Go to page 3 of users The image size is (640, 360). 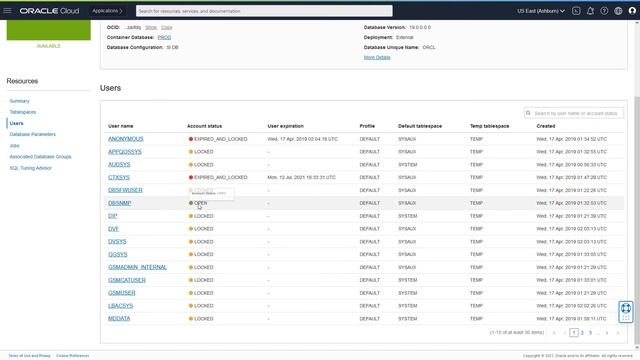590,333
